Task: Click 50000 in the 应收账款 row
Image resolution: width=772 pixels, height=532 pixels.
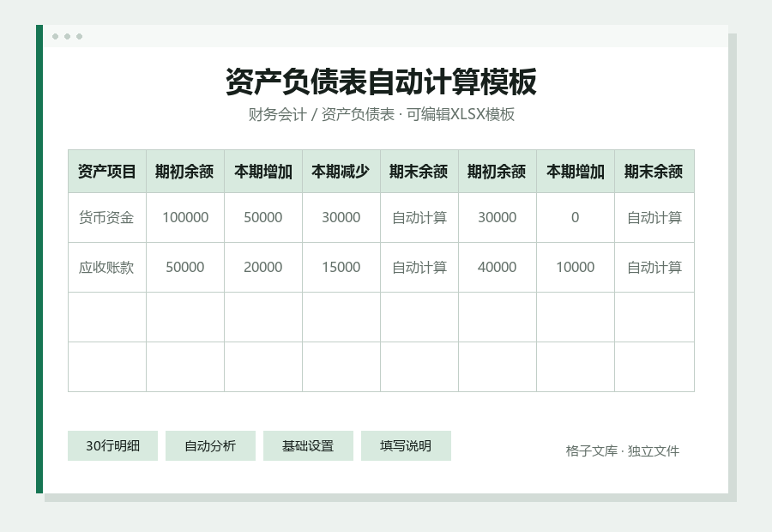Action: click(x=185, y=267)
